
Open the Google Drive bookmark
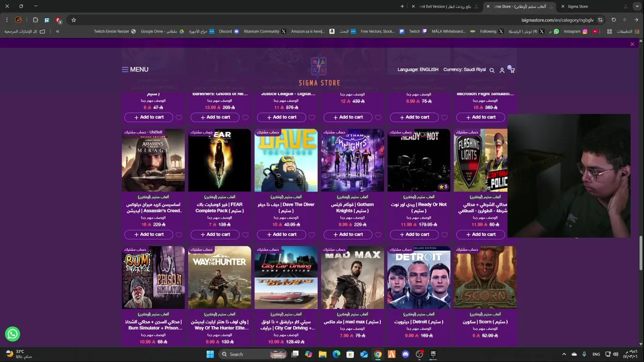(162, 31)
